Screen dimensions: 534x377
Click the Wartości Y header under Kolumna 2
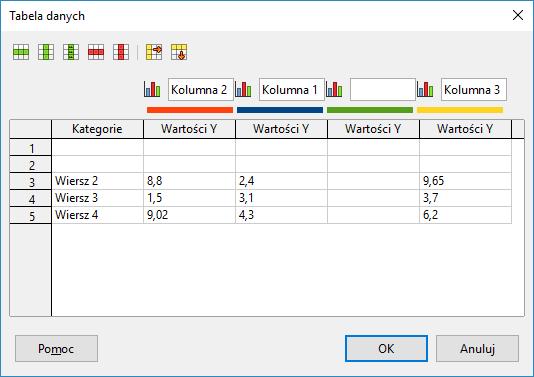coord(189,129)
